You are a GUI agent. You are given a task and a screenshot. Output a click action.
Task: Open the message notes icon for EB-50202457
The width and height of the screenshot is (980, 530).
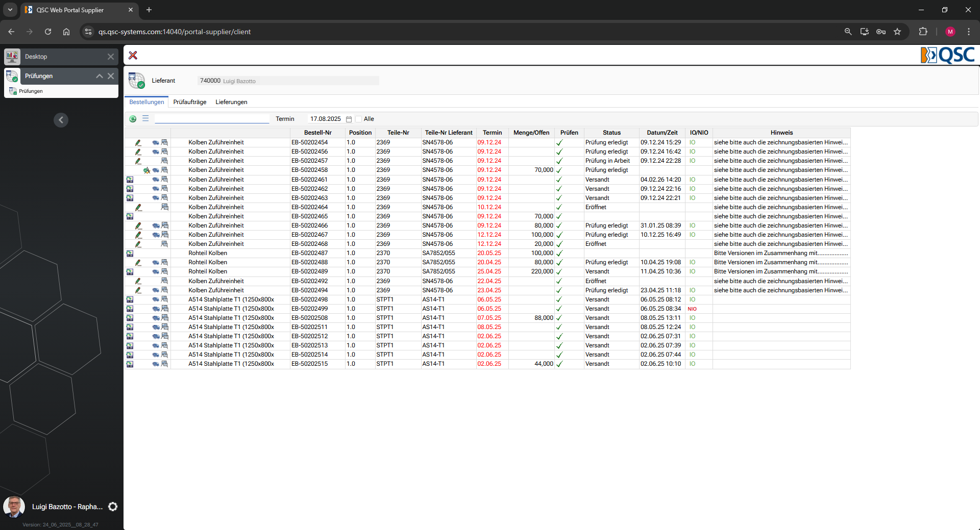tap(164, 161)
